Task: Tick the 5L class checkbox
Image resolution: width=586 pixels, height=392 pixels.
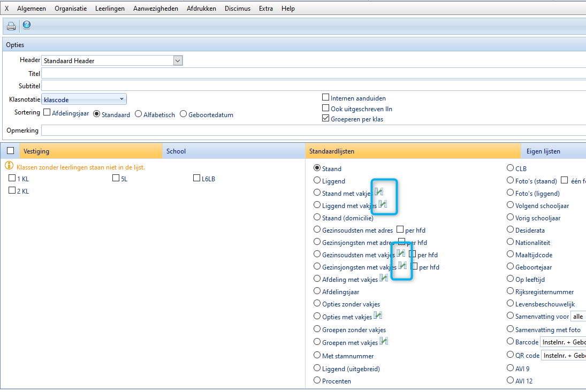Action: [x=116, y=179]
